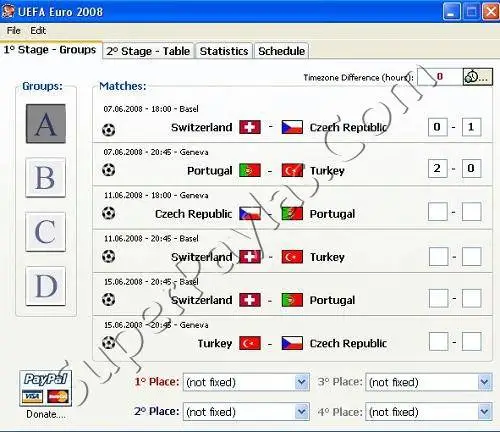The height and width of the screenshot is (432, 500).
Task: Click Czech Republic flag in the 15.06.2008 Geneva match
Action: coord(292,343)
